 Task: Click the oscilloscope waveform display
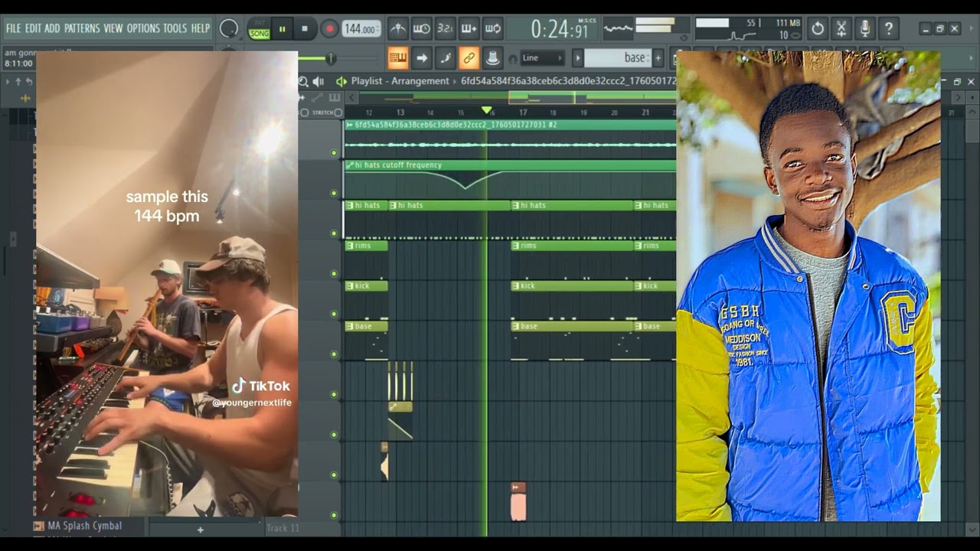point(618,29)
